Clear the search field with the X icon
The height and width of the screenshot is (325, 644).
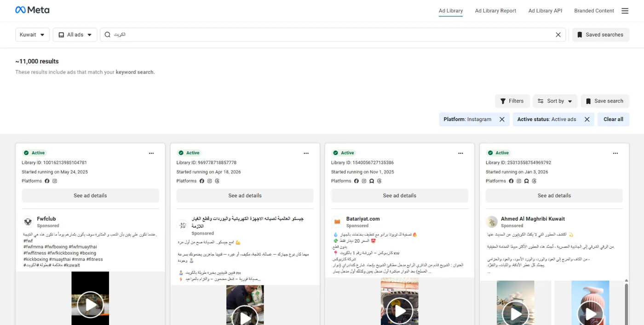(558, 34)
